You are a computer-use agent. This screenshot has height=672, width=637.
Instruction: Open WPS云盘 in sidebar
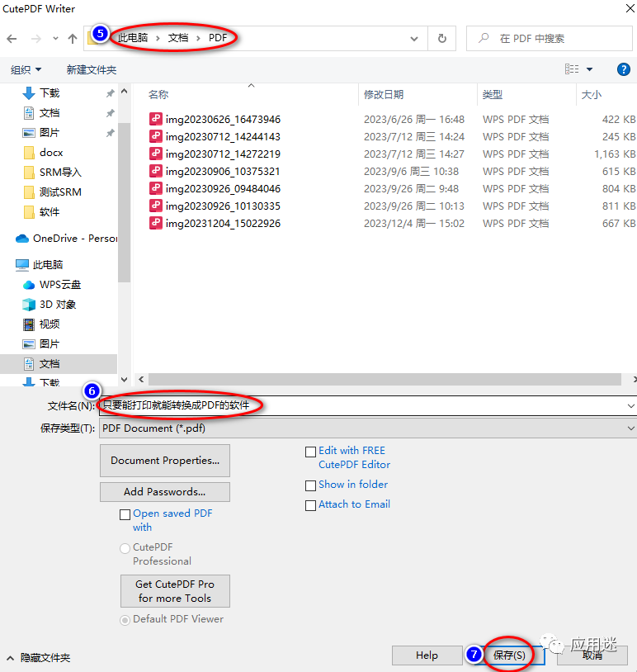coord(60,285)
